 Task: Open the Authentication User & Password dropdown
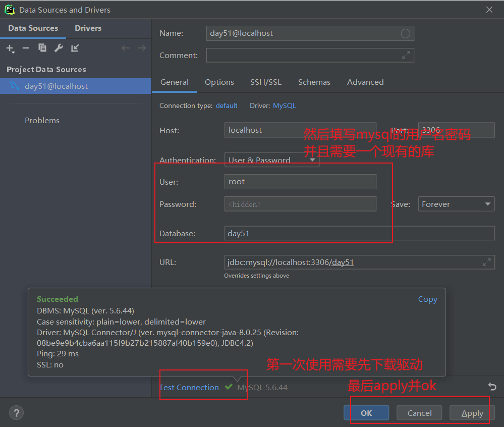[x=272, y=159]
